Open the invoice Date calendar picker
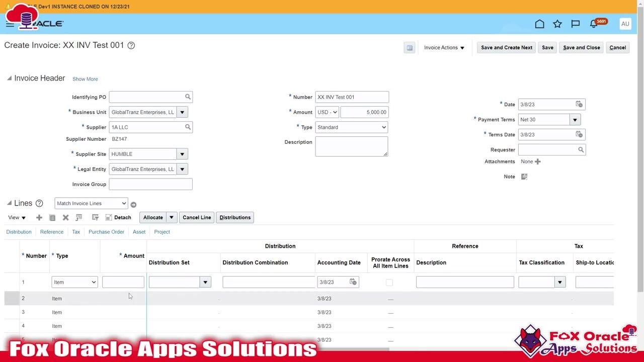 pos(579,104)
